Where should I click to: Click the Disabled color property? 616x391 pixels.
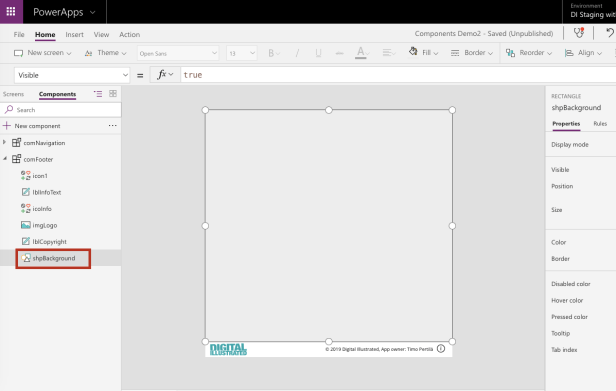[570, 284]
